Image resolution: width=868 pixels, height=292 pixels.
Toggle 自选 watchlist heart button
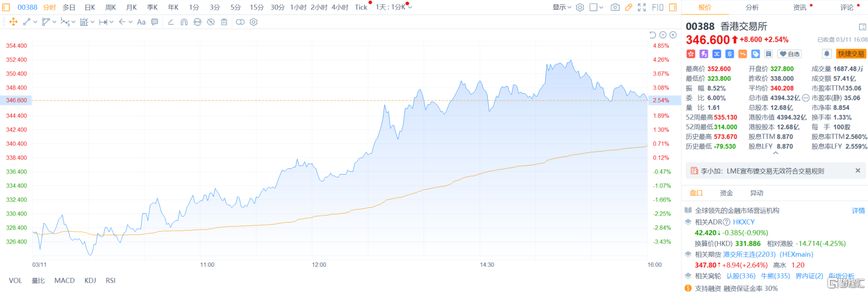pyautogui.click(x=790, y=54)
